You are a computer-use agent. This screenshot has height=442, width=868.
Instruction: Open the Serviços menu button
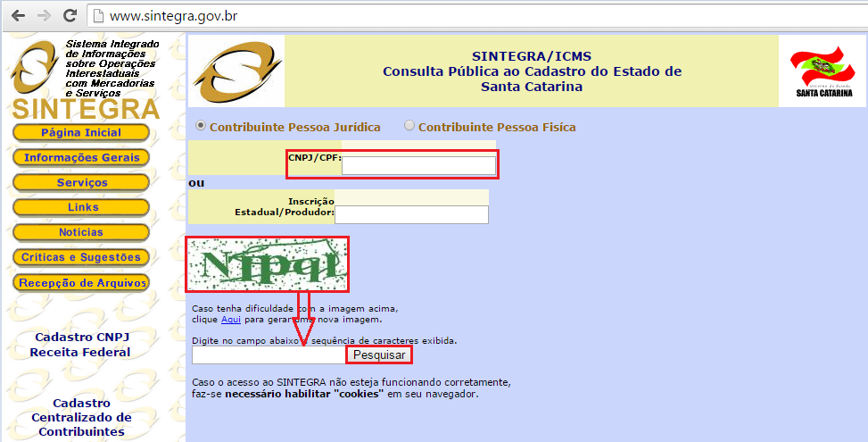point(81,183)
